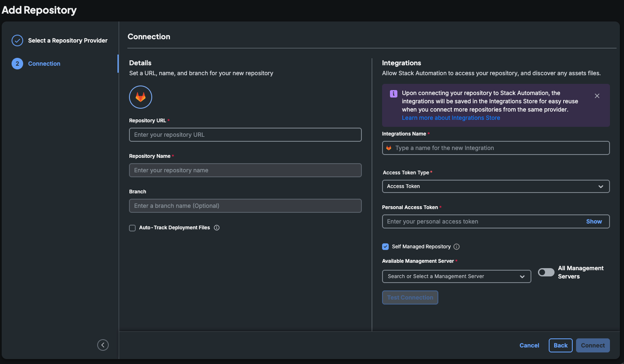The height and width of the screenshot is (364, 624).
Task: Click the Available Management Server label
Action: coord(418,261)
